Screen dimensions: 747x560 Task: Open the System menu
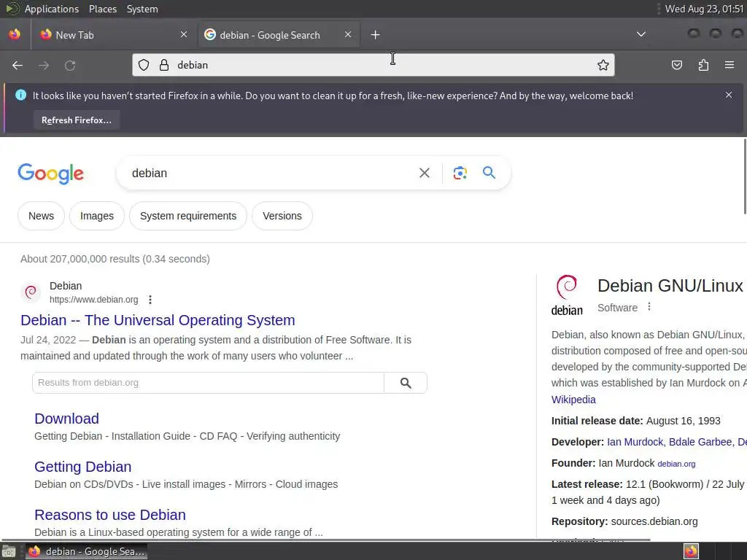coord(142,9)
